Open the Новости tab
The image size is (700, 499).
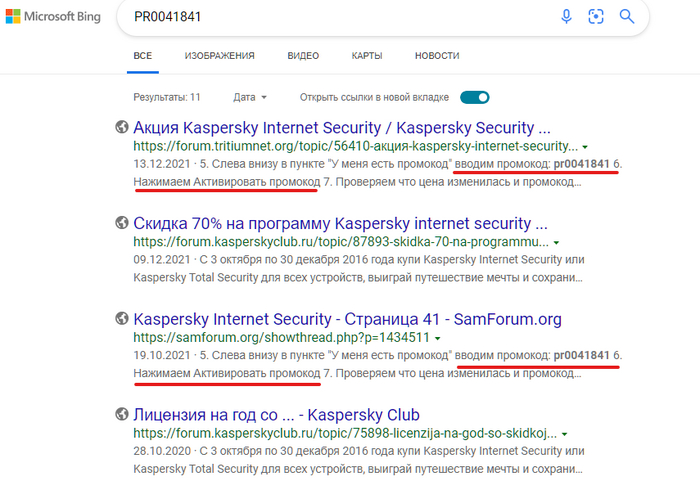pyautogui.click(x=437, y=56)
